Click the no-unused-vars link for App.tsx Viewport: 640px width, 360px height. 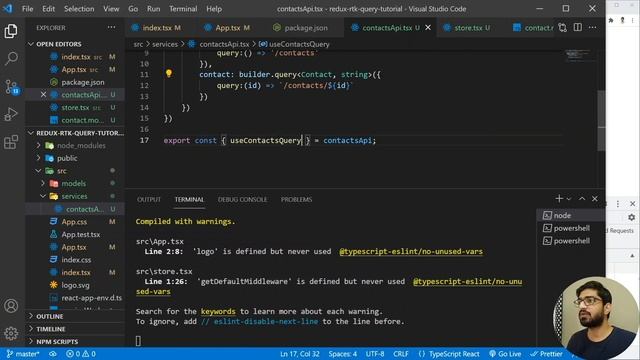click(411, 251)
